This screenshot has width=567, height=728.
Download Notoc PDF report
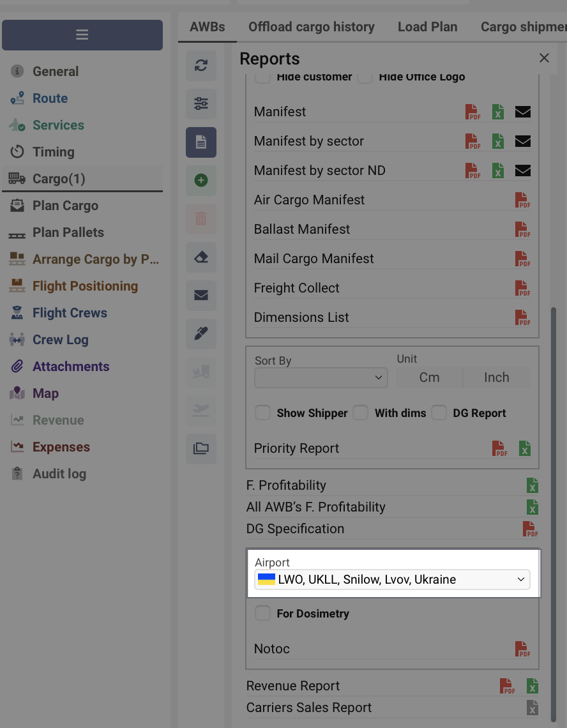coord(522,649)
